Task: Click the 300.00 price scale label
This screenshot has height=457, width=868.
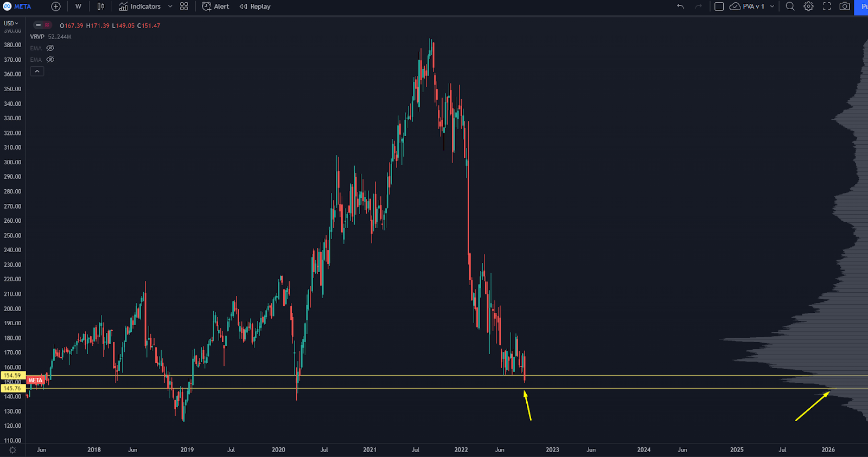Action: click(x=12, y=162)
